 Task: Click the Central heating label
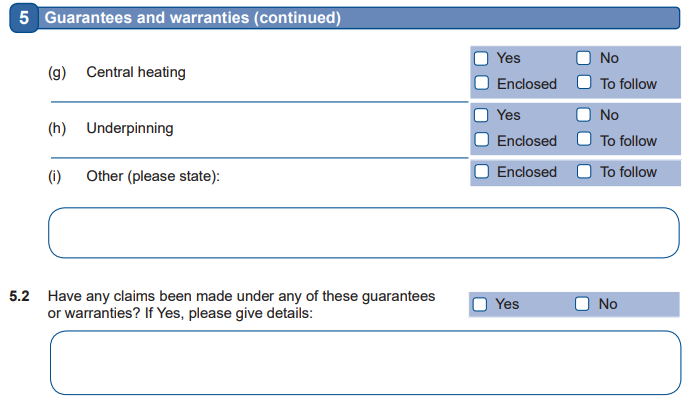[x=135, y=72]
